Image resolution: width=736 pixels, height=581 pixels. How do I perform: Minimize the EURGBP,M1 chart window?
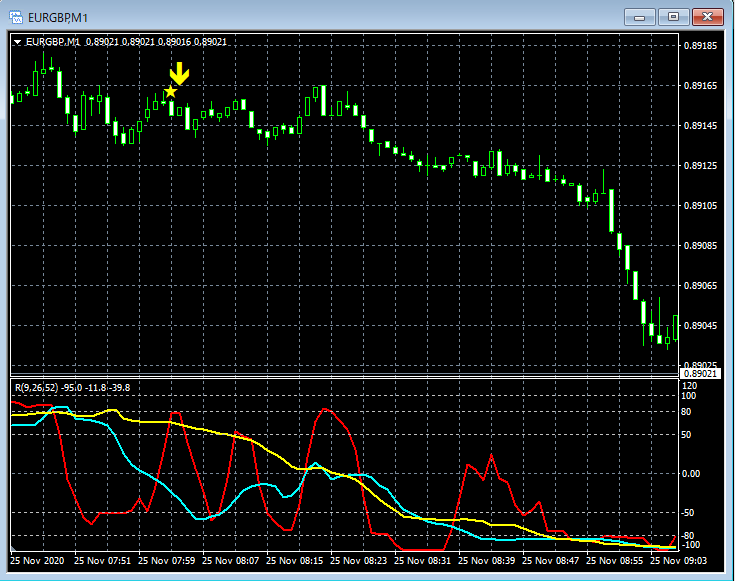point(639,17)
